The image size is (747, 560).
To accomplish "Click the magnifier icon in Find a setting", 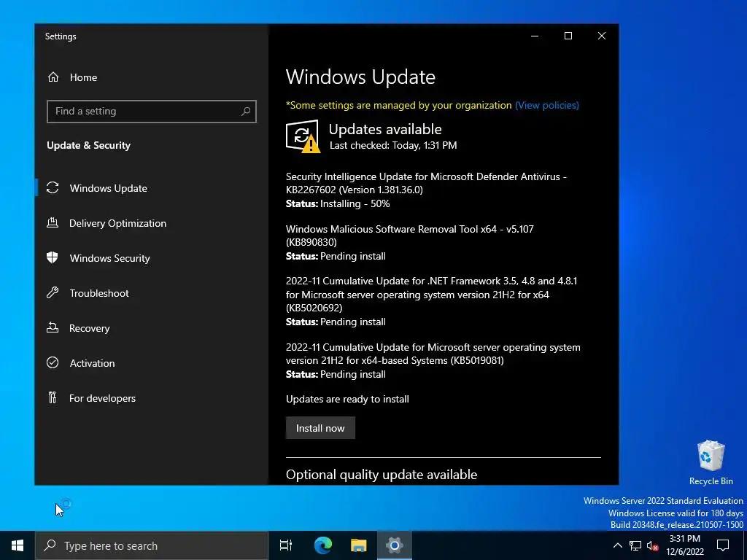I will point(246,112).
